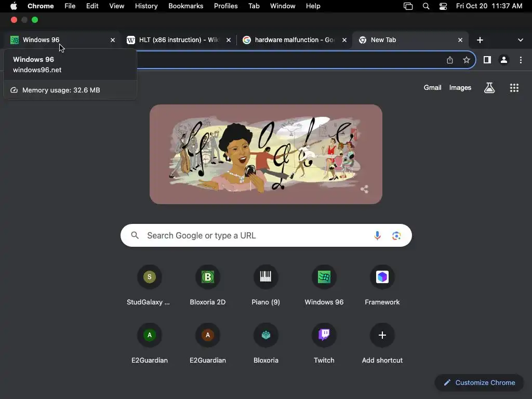Open the Chrome app menu
Image resolution: width=532 pixels, height=399 pixels.
point(41,6)
